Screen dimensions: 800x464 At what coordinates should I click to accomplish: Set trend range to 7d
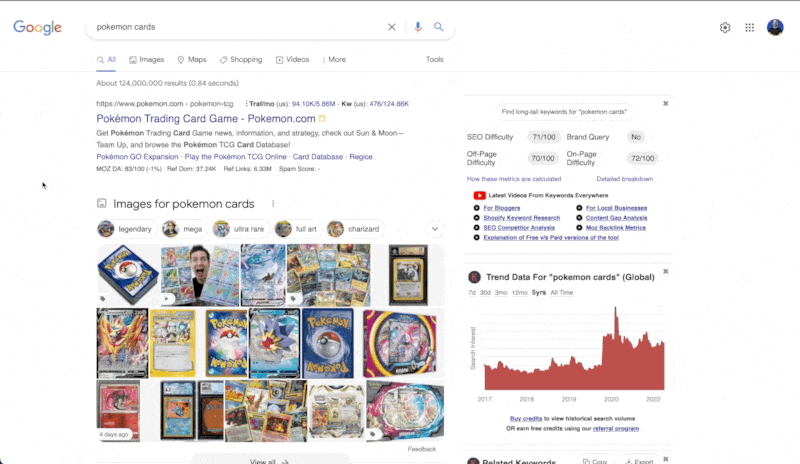point(472,293)
